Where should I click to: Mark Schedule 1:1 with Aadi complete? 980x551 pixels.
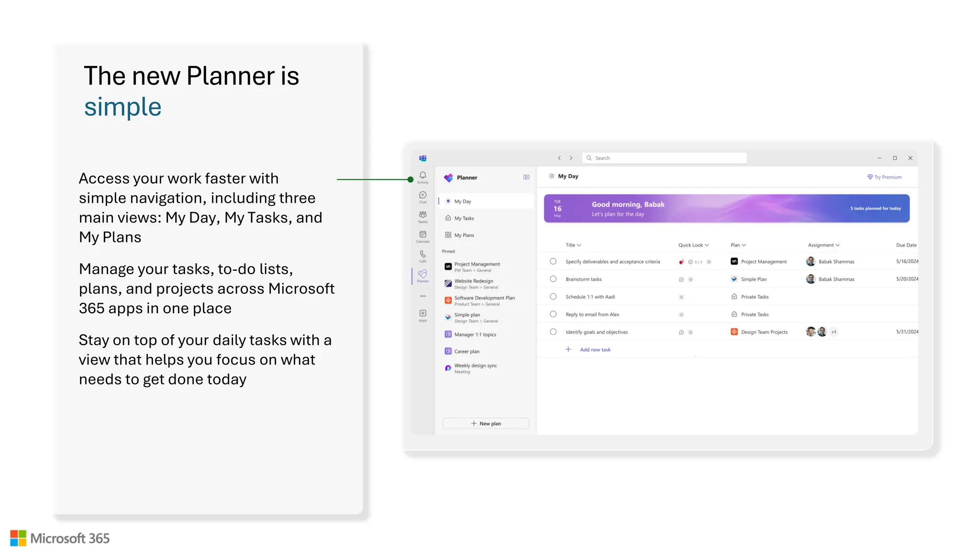(553, 297)
